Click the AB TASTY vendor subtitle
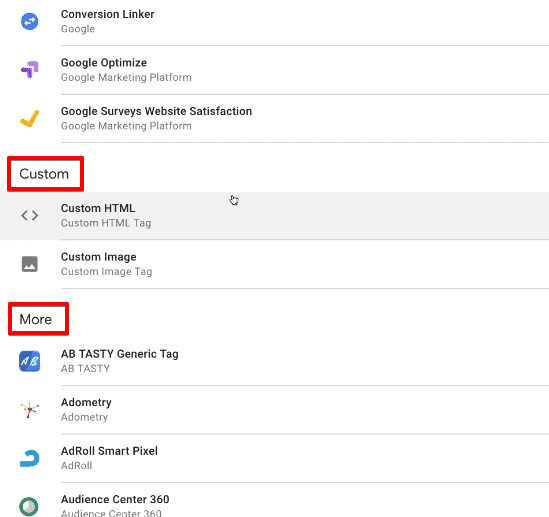 tap(85, 369)
